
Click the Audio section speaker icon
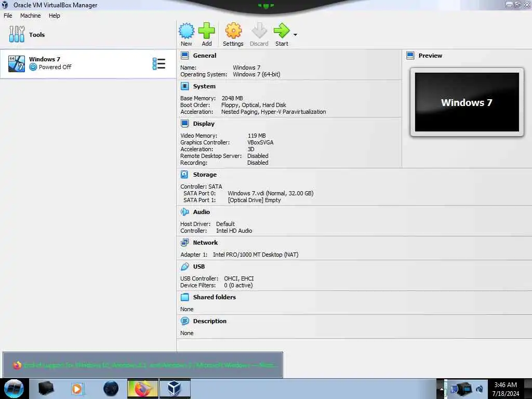pos(184,212)
